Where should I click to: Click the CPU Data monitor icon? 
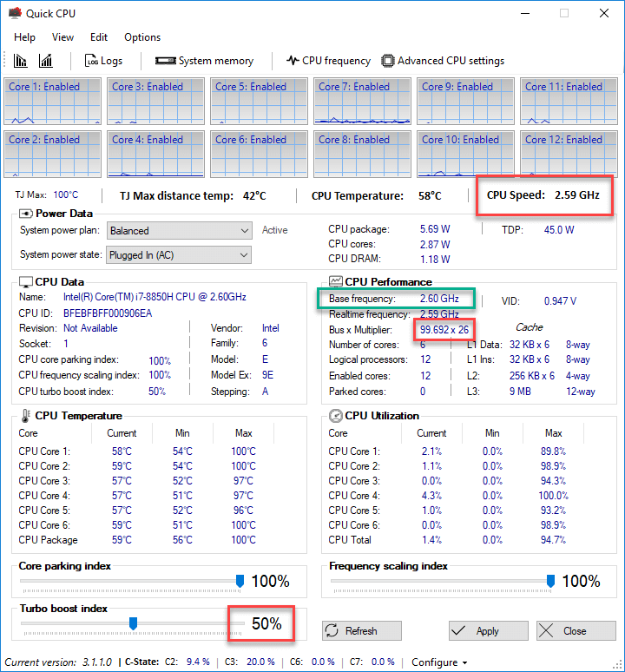click(x=26, y=282)
